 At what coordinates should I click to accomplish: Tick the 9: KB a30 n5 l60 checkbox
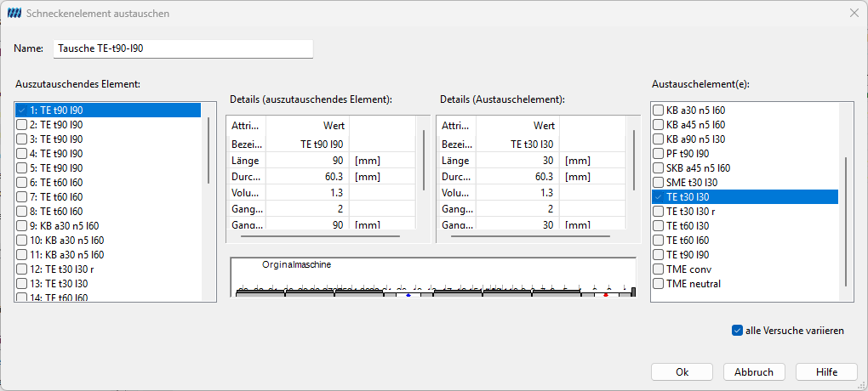(21, 225)
